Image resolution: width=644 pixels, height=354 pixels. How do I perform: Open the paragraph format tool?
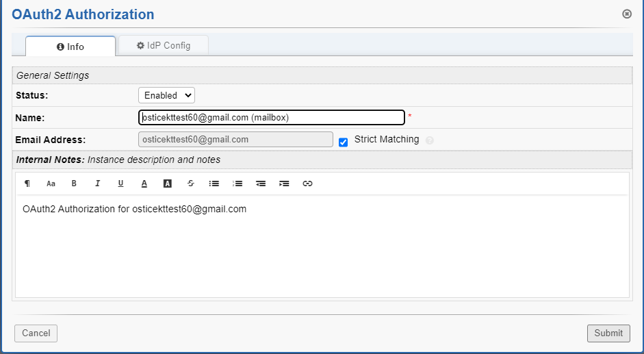click(27, 184)
